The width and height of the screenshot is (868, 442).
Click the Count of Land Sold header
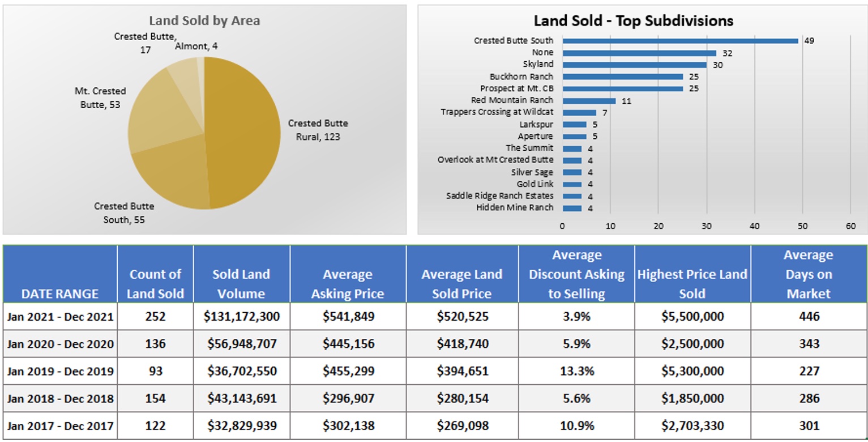(x=155, y=283)
